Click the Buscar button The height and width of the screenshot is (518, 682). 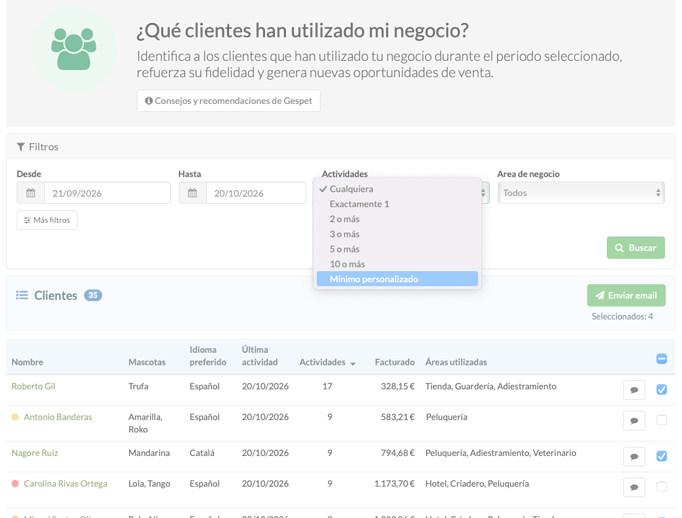(x=635, y=247)
